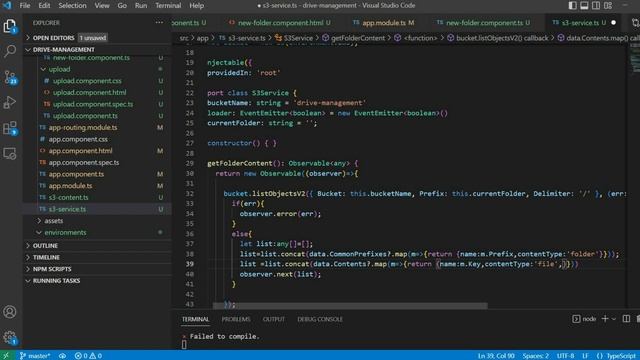
Task: Open the Run menu
Action: 141,5
